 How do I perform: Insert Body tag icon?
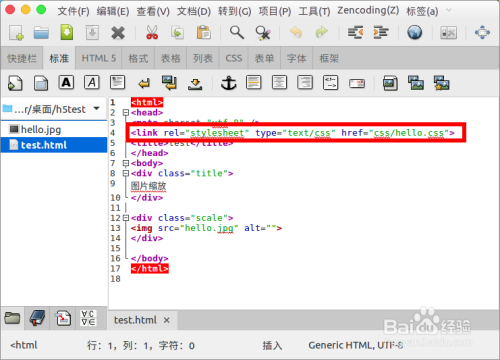(41, 83)
